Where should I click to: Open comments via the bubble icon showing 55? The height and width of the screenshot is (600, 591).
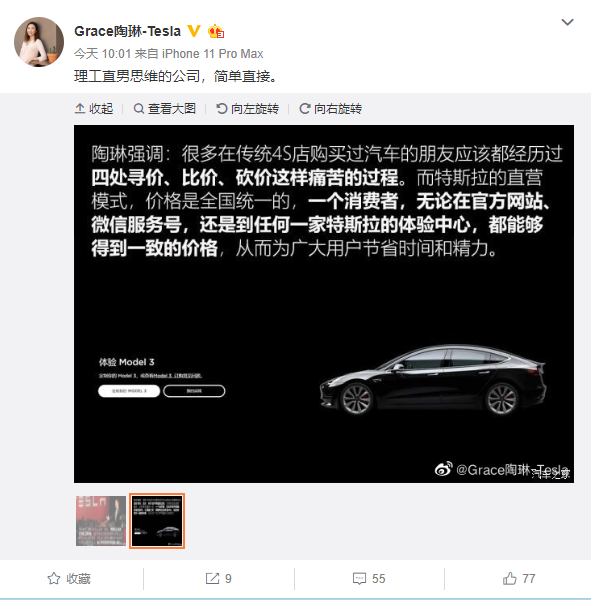[369, 579]
